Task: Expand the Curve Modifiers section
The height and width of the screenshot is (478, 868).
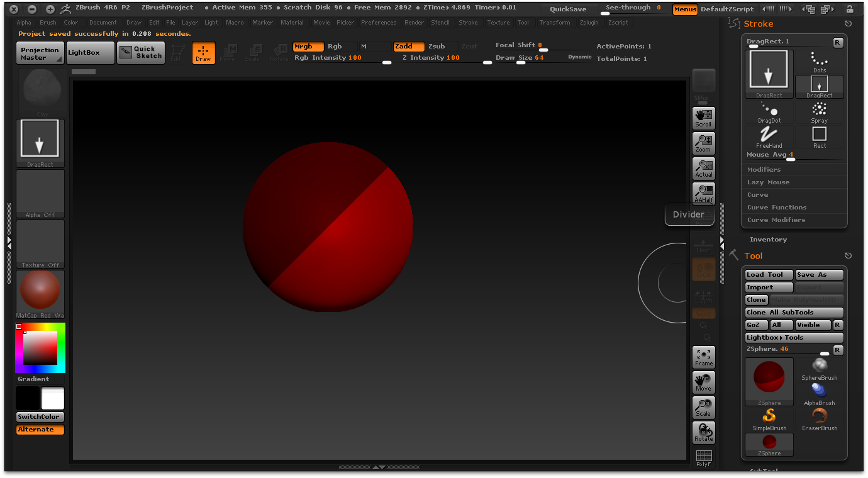Action: [x=794, y=220]
